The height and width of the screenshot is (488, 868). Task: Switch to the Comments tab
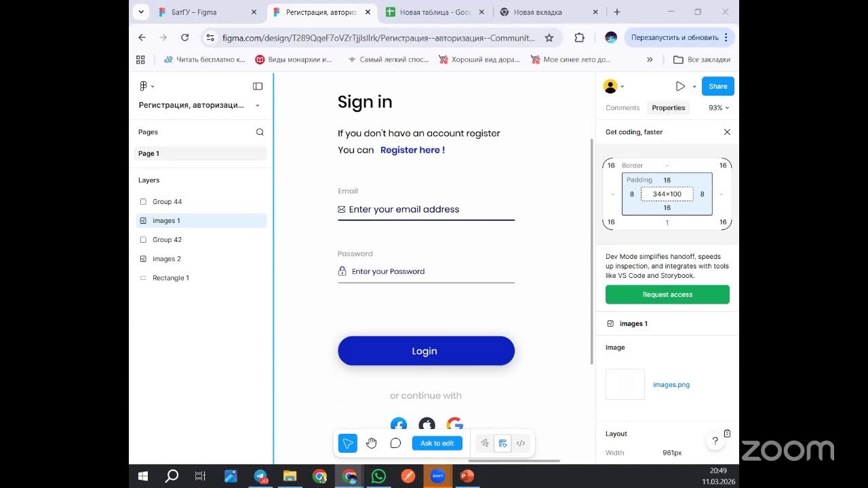point(623,108)
